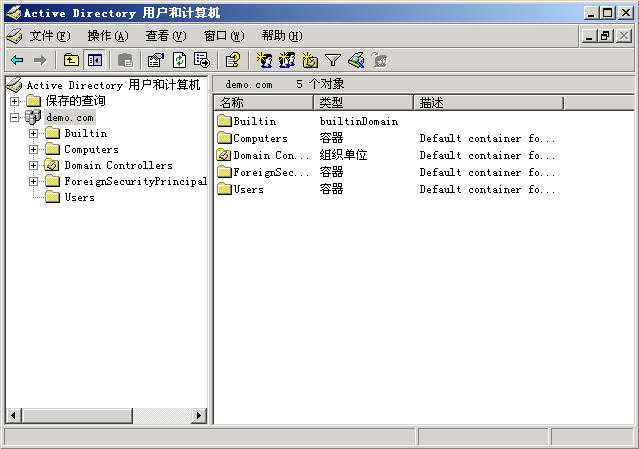Screen dimensions: 639x449
Task: Click the Export list toolbar icon
Action: (x=201, y=60)
